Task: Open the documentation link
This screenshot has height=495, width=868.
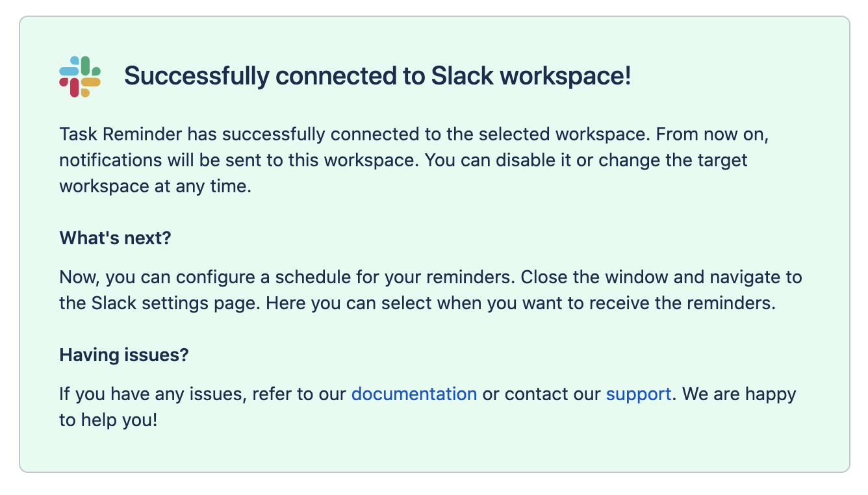Action: [414, 394]
